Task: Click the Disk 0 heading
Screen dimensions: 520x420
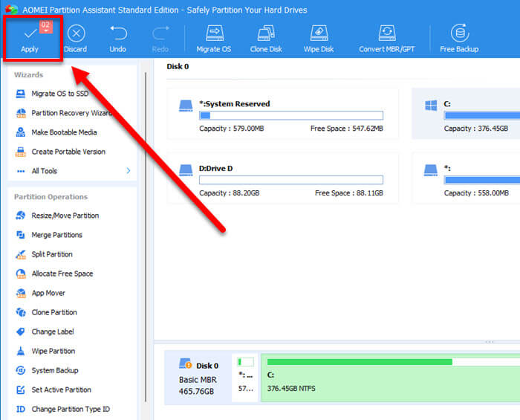Action: pos(178,67)
